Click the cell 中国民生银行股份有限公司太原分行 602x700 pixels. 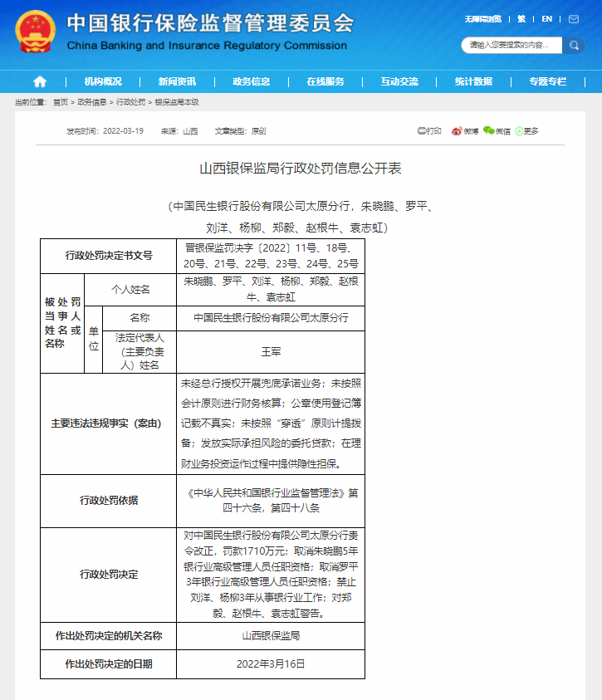271,318
